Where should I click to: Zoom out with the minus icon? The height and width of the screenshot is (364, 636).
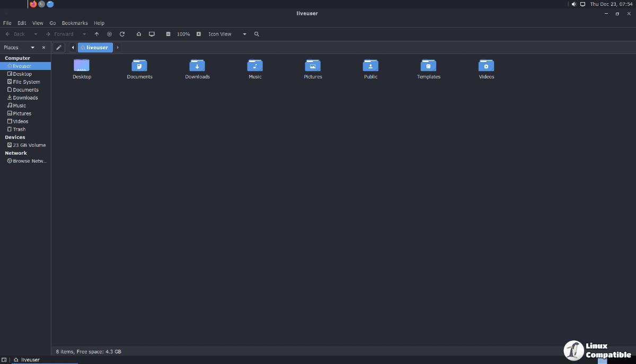point(168,34)
